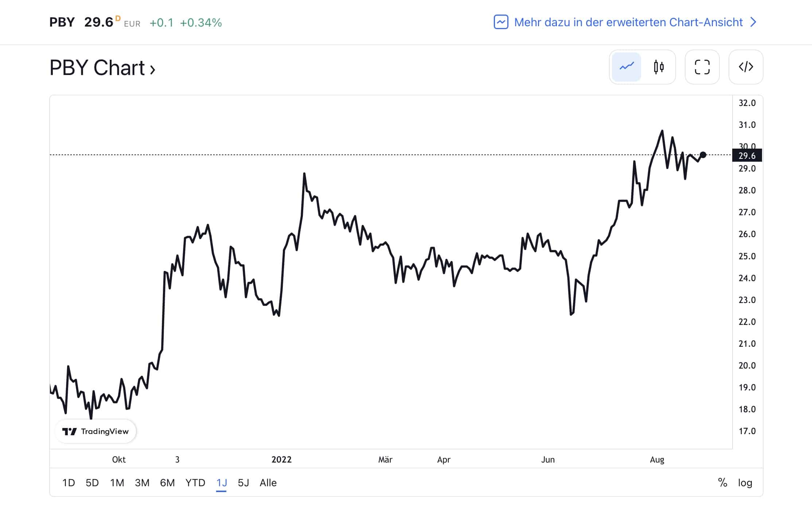Select the 6M time range

167,483
